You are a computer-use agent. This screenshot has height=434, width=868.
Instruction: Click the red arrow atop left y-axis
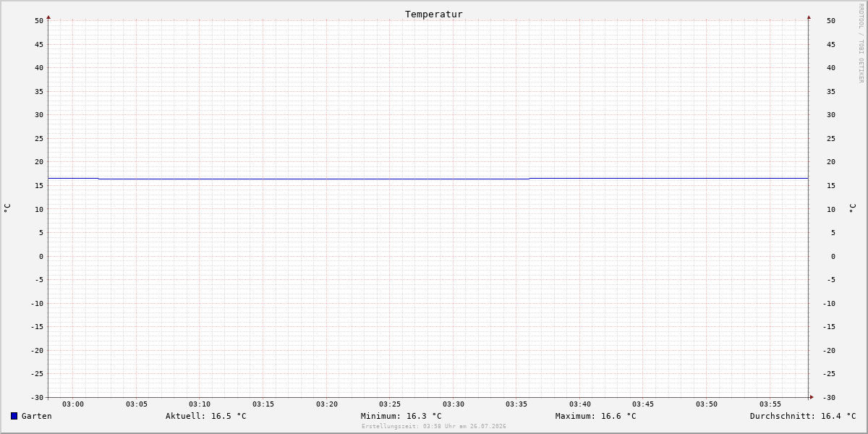[x=48, y=17]
